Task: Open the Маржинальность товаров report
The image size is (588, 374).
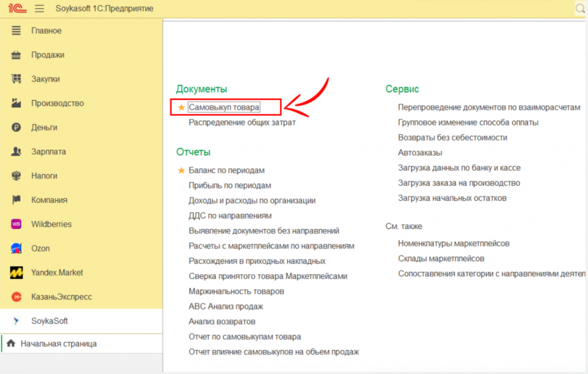Action: coord(236,291)
